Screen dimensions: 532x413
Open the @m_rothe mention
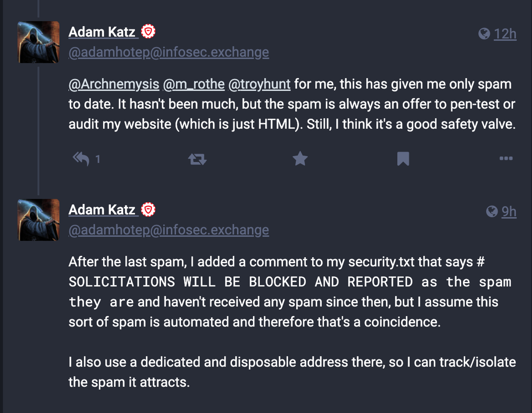pos(194,84)
